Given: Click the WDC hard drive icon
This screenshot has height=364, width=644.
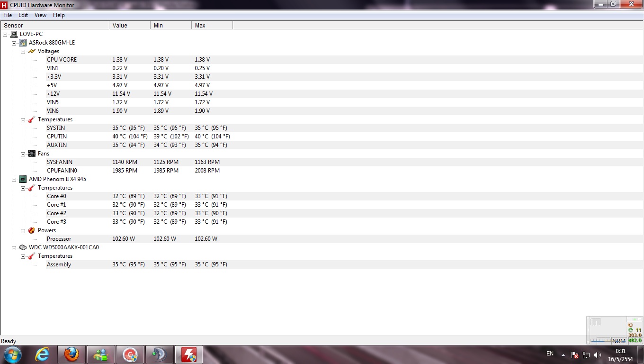Looking at the screenshot, I should tap(23, 247).
